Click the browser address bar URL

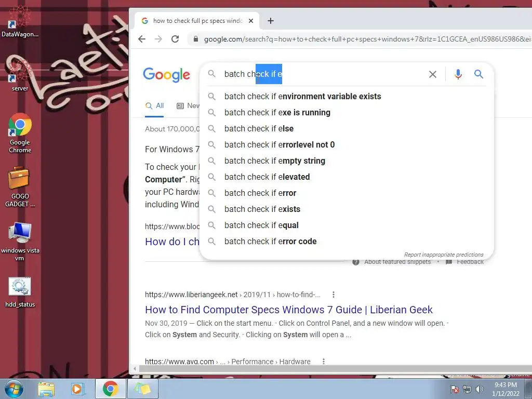[366, 39]
